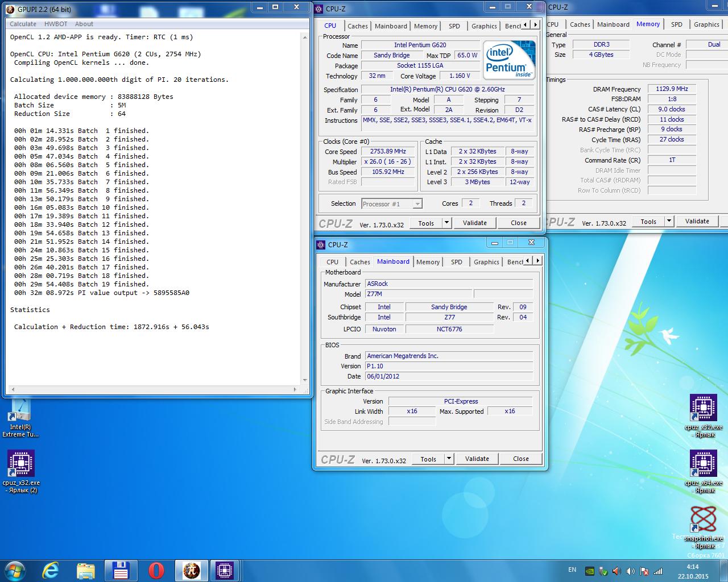Click the mainboard CPU-Z title bar icon
The height and width of the screenshot is (582, 728).
(321, 244)
